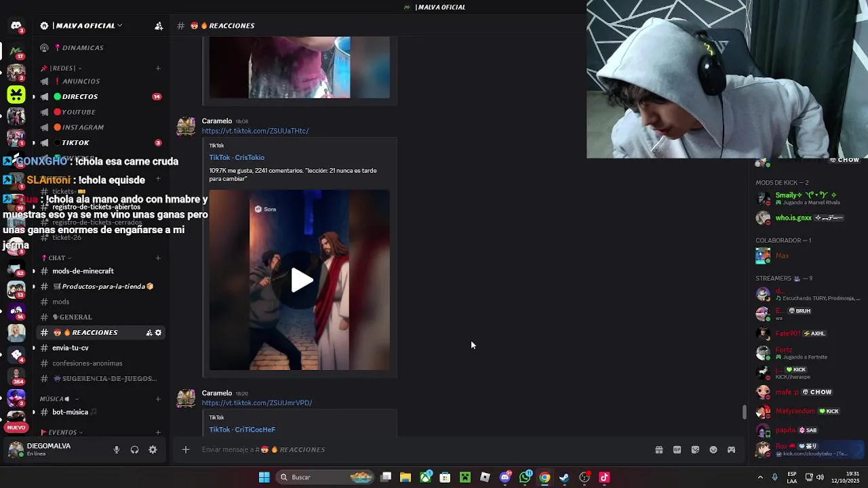Collapse the EVENTOS category
Screen dimensions: 868x488
pyautogui.click(x=62, y=432)
